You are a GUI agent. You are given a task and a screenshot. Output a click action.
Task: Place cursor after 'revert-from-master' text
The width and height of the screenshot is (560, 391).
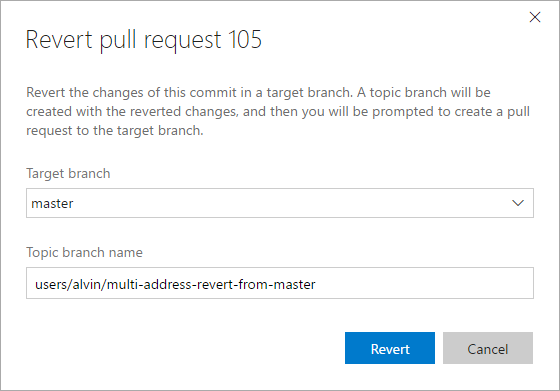point(316,285)
